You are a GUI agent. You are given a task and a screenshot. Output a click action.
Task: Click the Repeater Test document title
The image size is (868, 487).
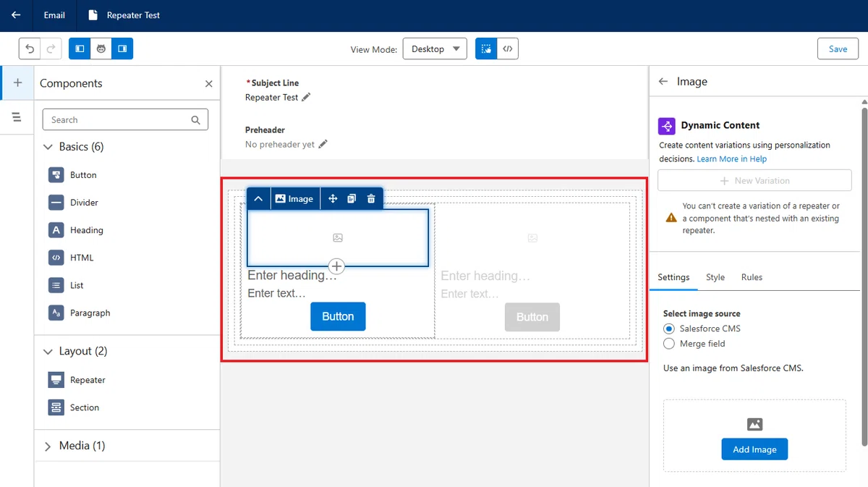pos(133,15)
